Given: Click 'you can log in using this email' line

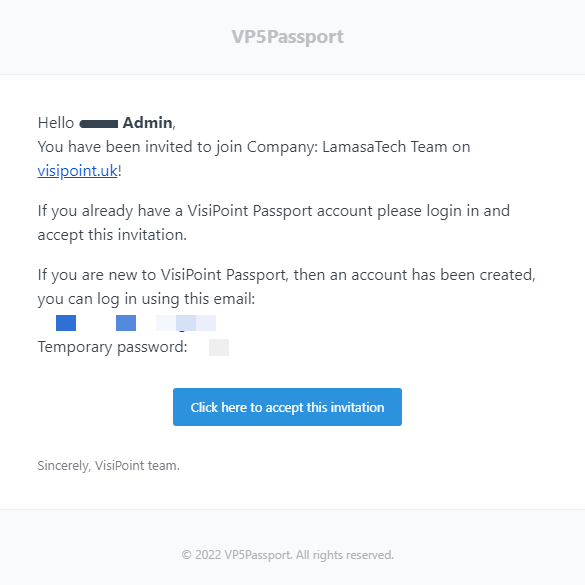Looking at the screenshot, I should coord(146,299).
